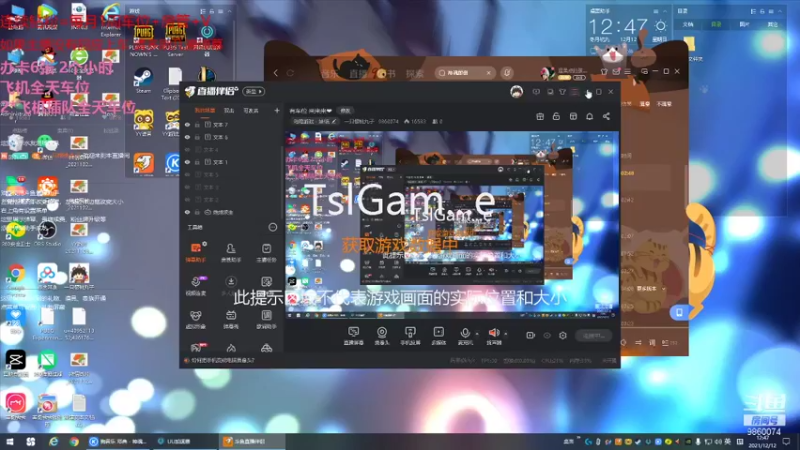Add a new scene with plus icon
Viewport: 800px width, 450px height.
pyautogui.click(x=277, y=110)
